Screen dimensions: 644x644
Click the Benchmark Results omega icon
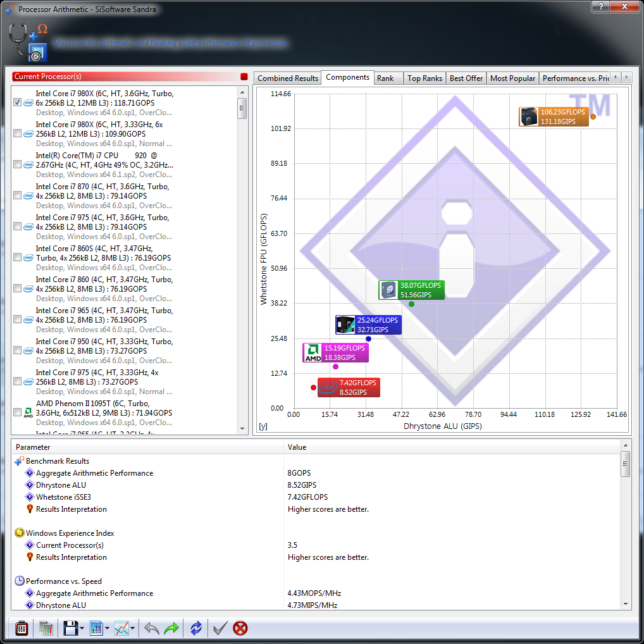(20, 461)
